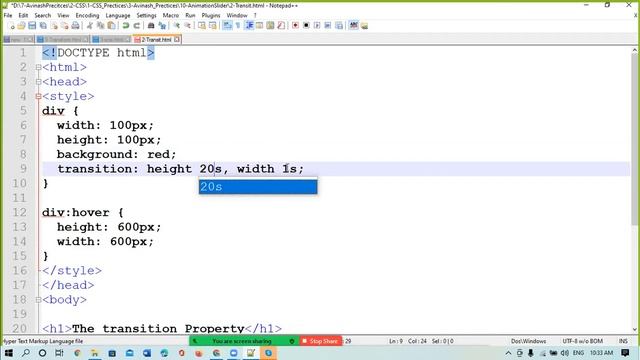Image resolution: width=640 pixels, height=360 pixels.
Task: Select the 20s autocomplete suggestion
Action: click(x=258, y=187)
